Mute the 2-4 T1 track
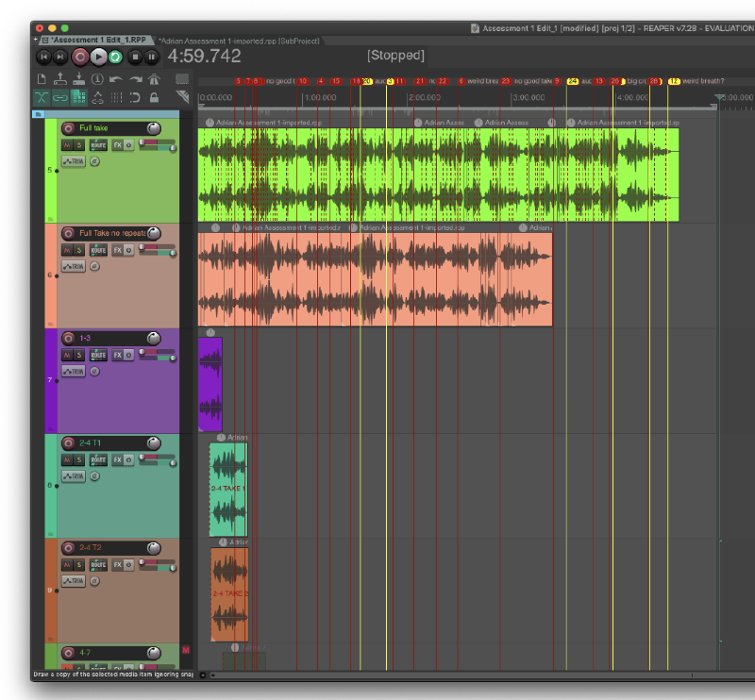The width and height of the screenshot is (755, 700). pyautogui.click(x=67, y=459)
